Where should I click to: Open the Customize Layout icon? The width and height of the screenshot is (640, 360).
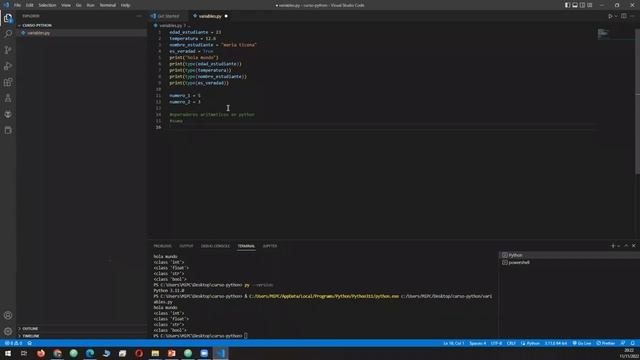point(589,5)
